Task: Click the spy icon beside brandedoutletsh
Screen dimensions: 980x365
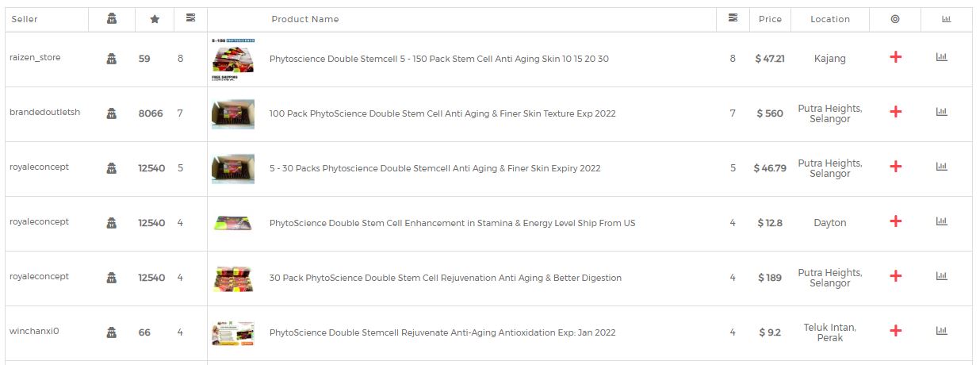Action: coord(112,113)
